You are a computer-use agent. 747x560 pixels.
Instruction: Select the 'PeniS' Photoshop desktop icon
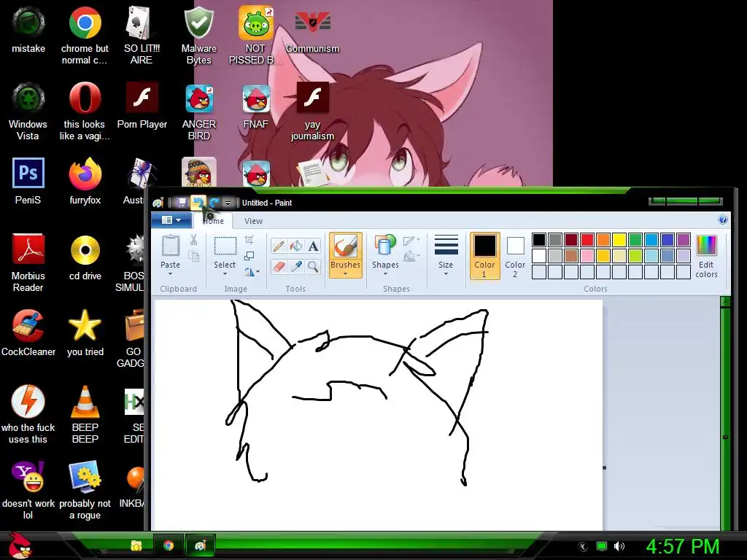[28, 181]
